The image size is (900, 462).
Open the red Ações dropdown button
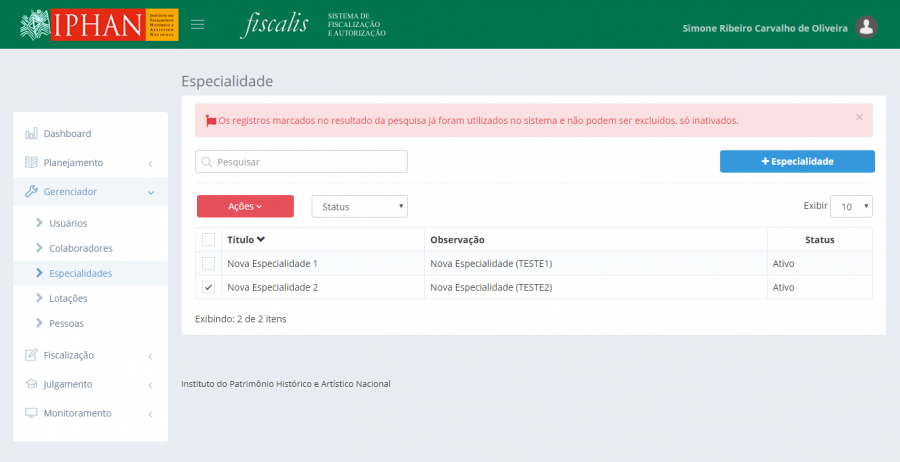coord(245,206)
